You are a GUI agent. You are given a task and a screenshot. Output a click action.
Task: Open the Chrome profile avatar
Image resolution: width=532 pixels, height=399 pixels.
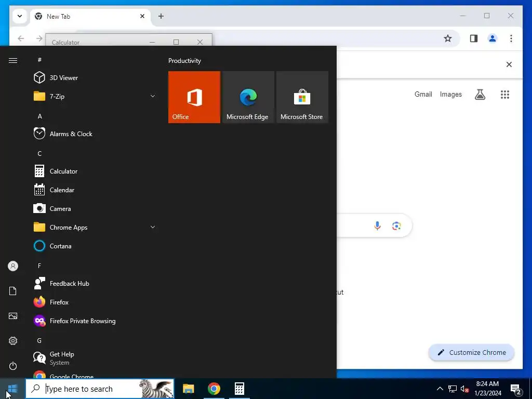tap(493, 38)
